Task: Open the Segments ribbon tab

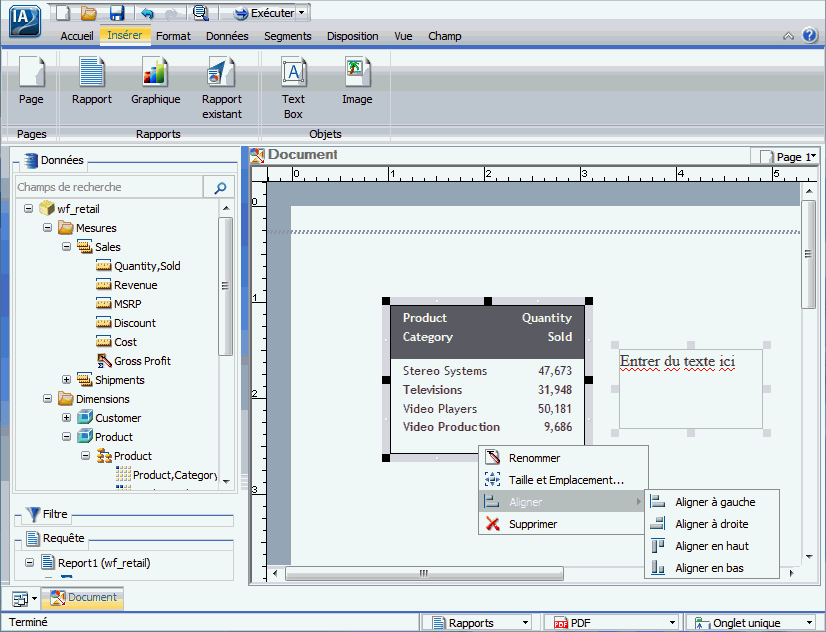Action: pos(288,36)
